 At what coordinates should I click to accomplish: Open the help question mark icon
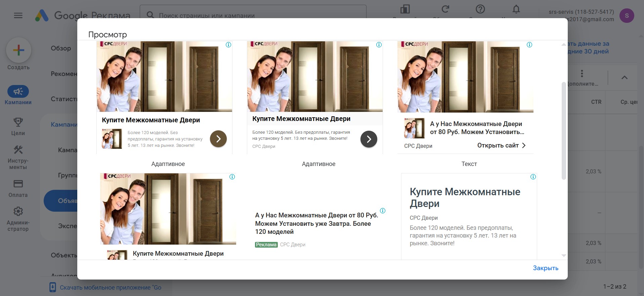480,9
